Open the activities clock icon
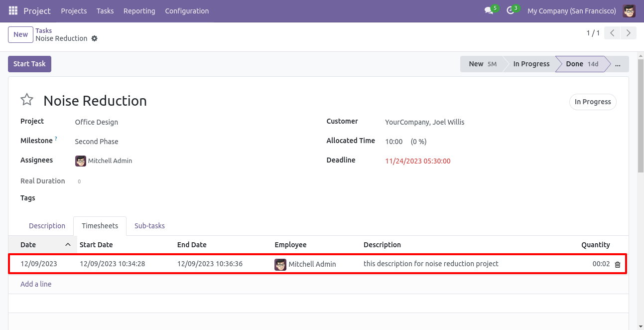644x330 pixels. pyautogui.click(x=510, y=11)
